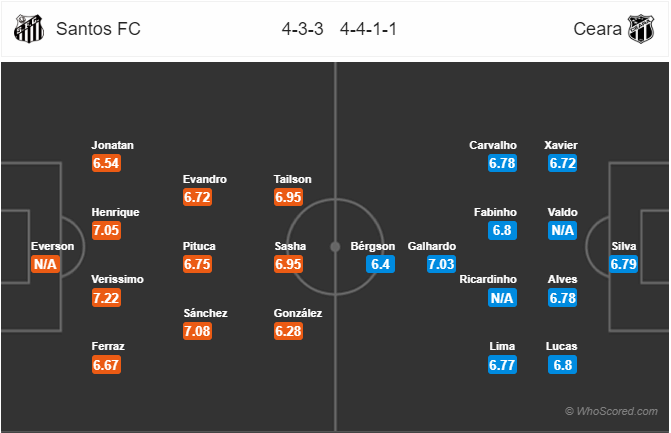Open the Ceara team name link
This screenshot has height=433, width=671.
pyautogui.click(x=597, y=29)
